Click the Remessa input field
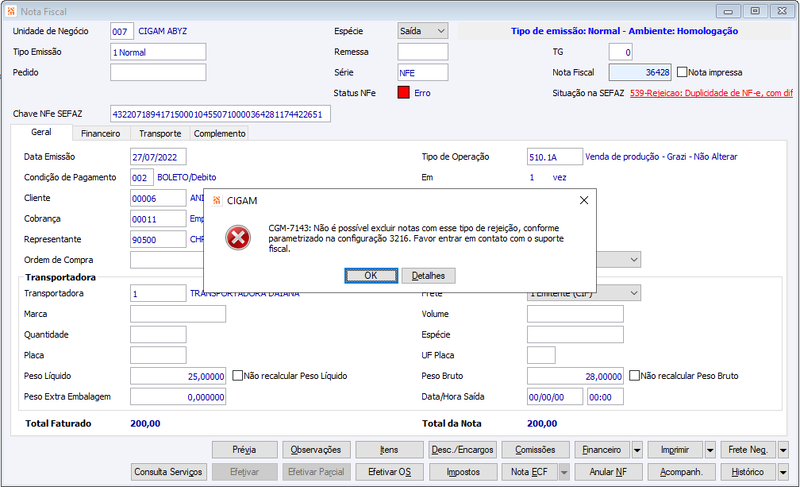800x487 pixels. (423, 52)
